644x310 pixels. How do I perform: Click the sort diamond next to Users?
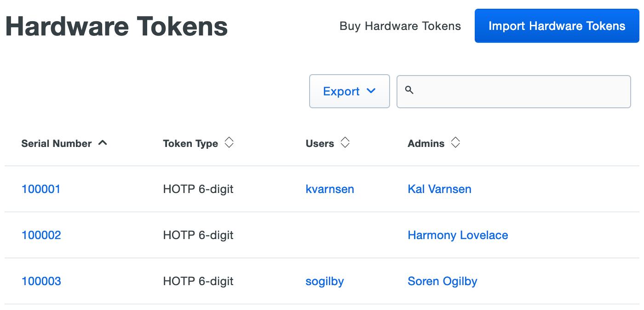pyautogui.click(x=345, y=142)
